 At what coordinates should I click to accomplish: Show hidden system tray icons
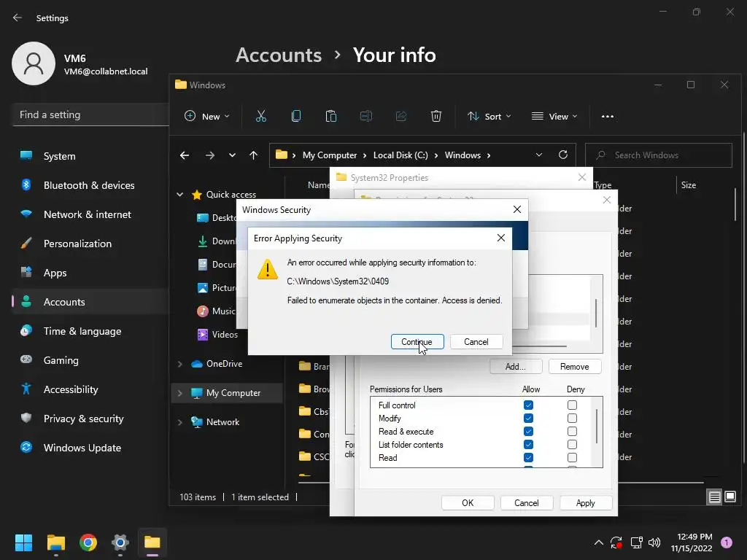pyautogui.click(x=598, y=542)
